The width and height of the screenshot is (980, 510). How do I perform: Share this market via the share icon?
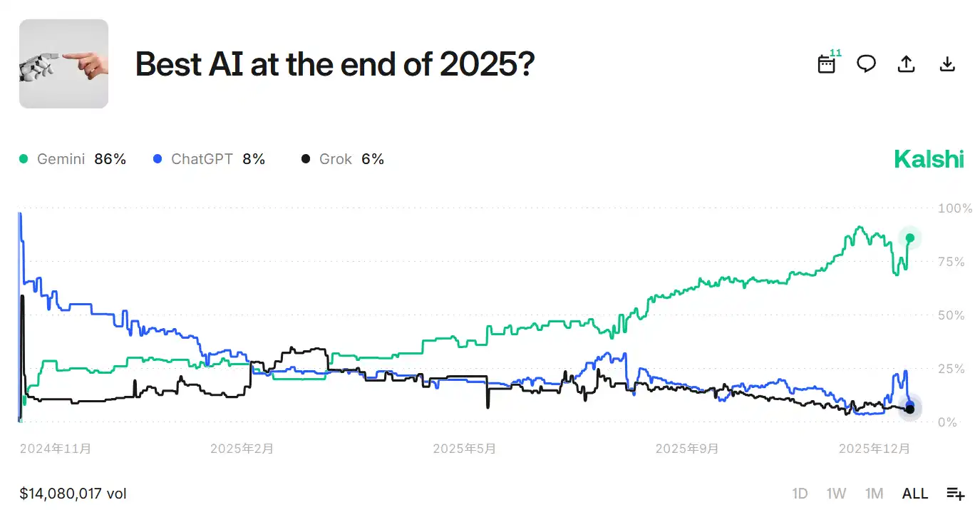(x=906, y=63)
